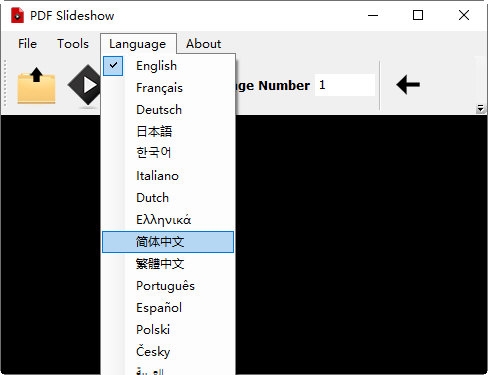Image resolution: width=488 pixels, height=375 pixels.
Task: Open the About menu
Action: [203, 44]
